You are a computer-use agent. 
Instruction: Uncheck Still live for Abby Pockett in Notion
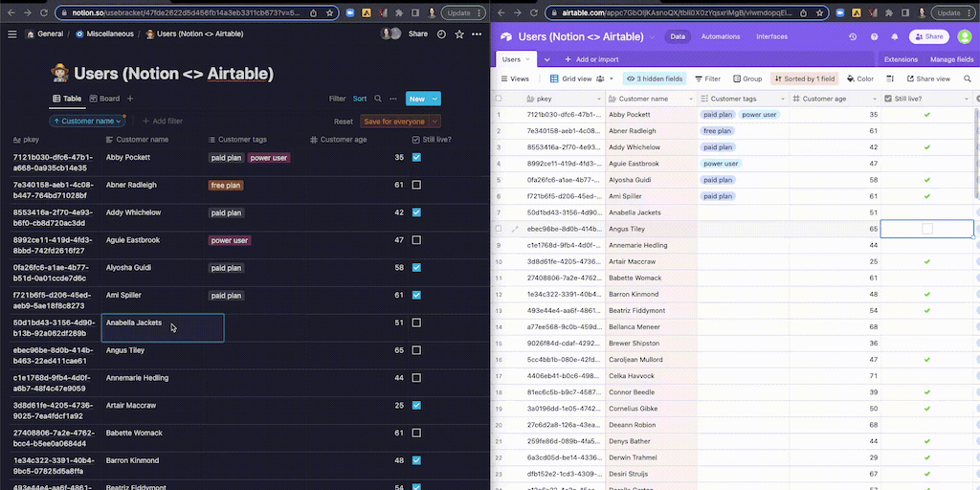point(416,158)
